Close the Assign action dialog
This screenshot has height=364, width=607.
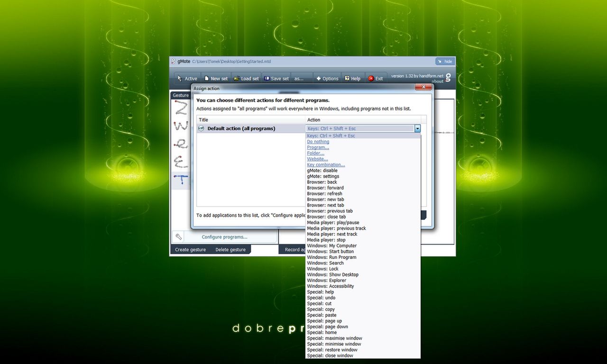click(423, 87)
